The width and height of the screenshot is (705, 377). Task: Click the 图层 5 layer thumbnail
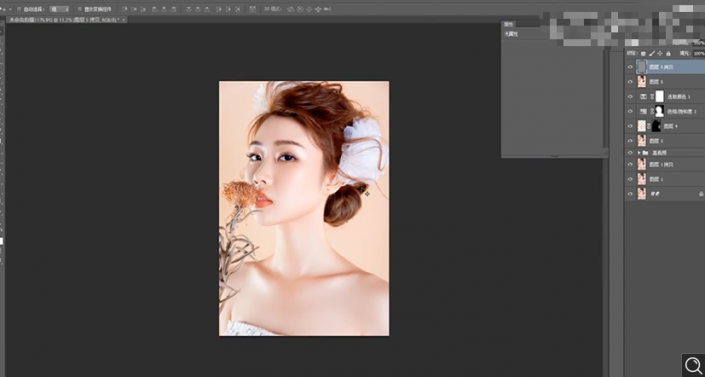[642, 82]
